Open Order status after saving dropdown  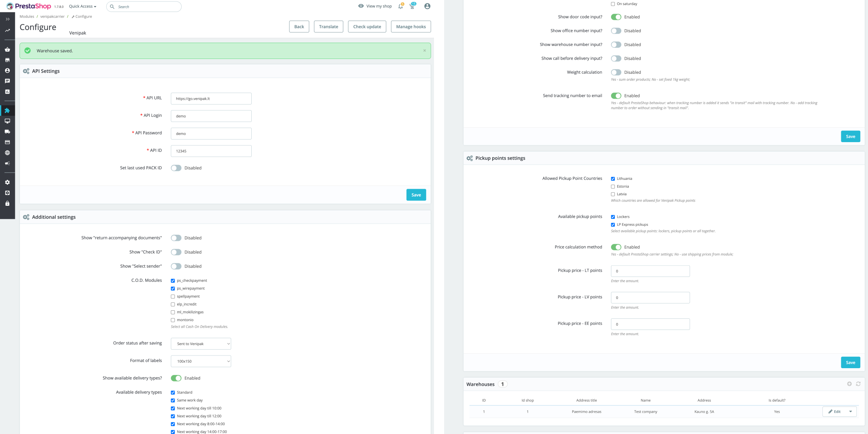click(201, 344)
